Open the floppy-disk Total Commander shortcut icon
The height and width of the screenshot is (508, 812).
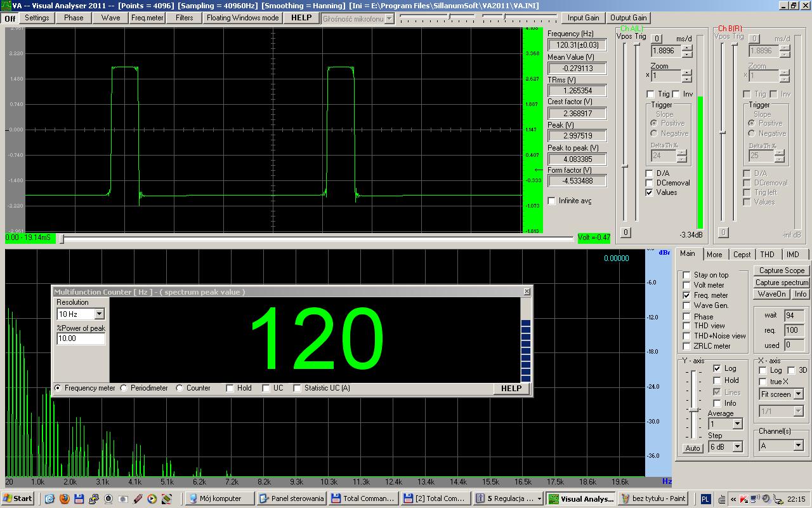pos(79,499)
